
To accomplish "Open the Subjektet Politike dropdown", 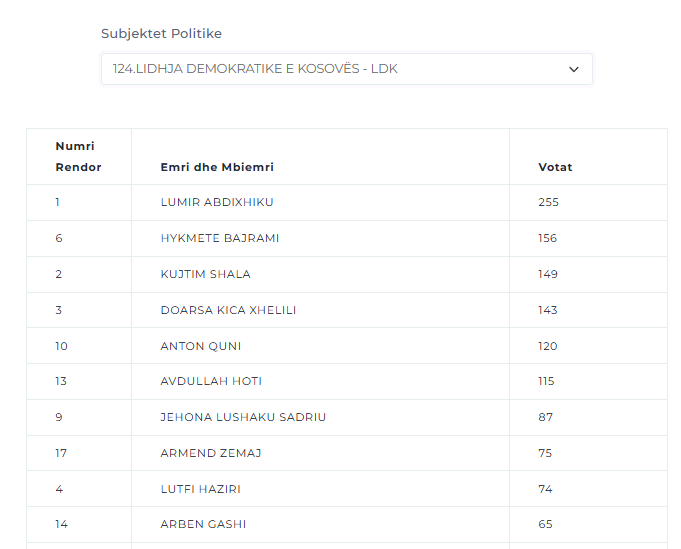I will [347, 69].
